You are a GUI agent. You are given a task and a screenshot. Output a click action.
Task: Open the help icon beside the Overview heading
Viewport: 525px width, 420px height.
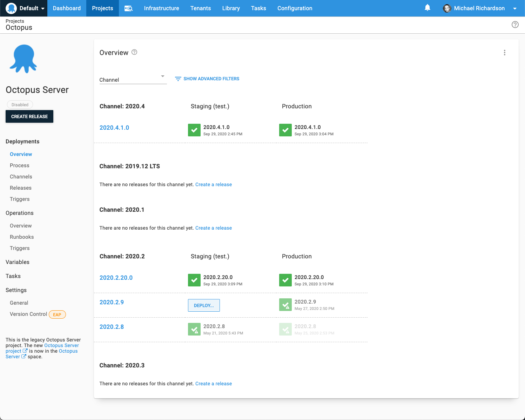pos(134,52)
